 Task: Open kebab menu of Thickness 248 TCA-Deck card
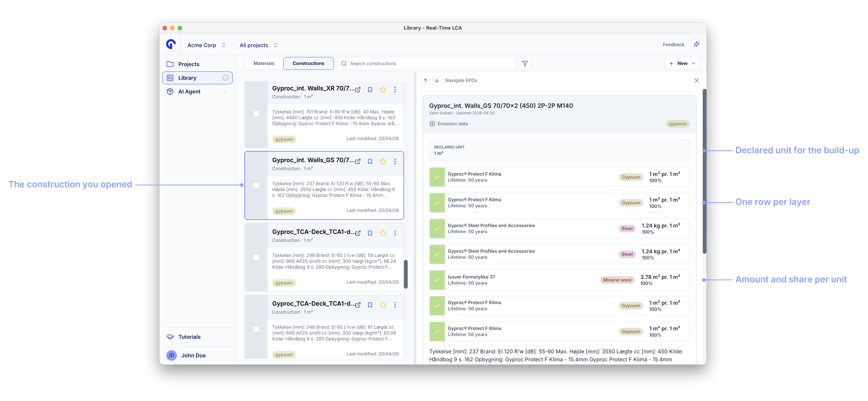(395, 305)
